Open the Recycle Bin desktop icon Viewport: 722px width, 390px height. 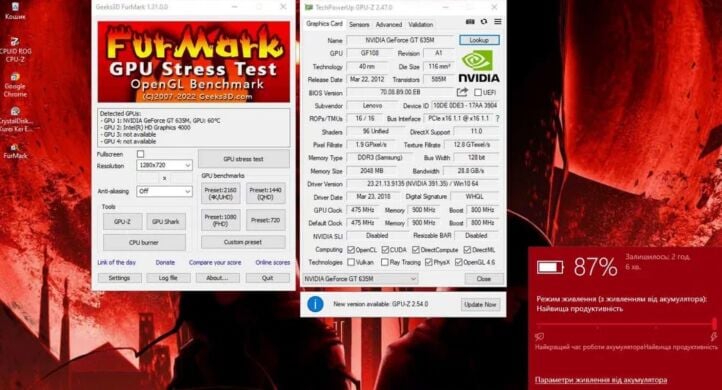point(15,11)
